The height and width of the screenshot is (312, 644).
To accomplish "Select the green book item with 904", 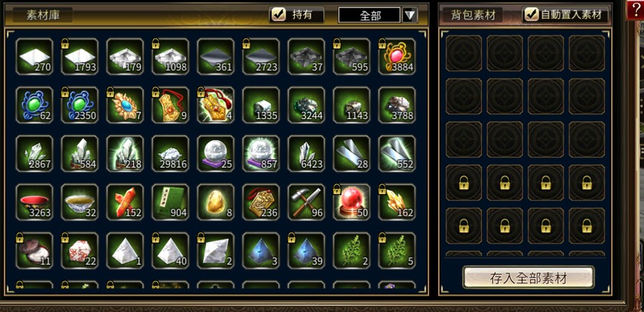I will point(170,202).
